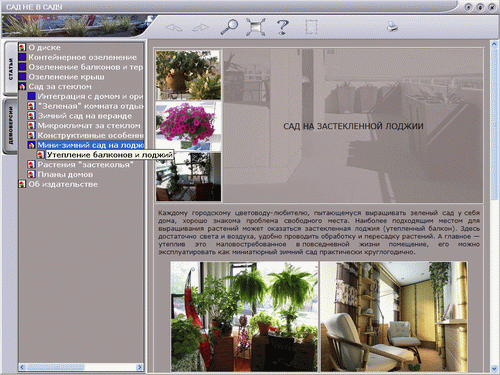Open the "Зеленая" комната отдыха item
500x375 pixels.
pos(90,106)
